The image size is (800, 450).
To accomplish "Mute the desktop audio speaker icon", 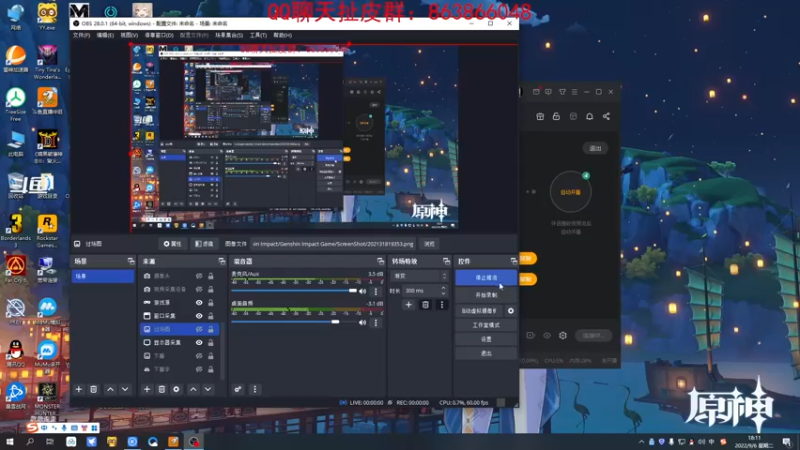I will pos(363,322).
